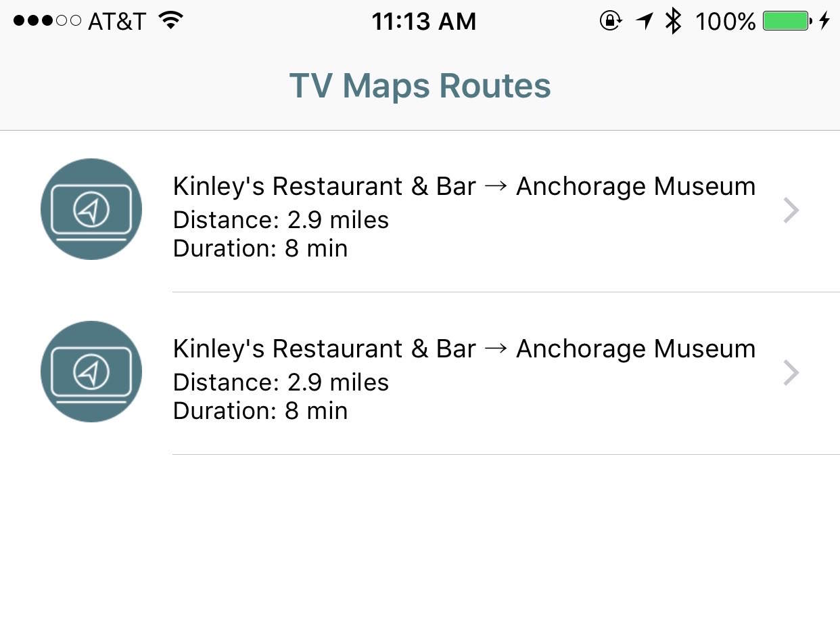This screenshot has height=620, width=840.
Task: Click the green battery icon
Action: 787,21
